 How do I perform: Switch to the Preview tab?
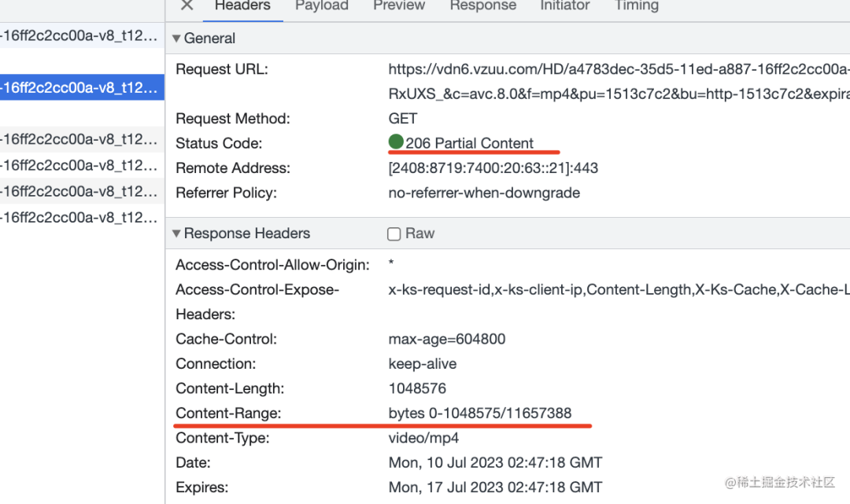point(399,6)
